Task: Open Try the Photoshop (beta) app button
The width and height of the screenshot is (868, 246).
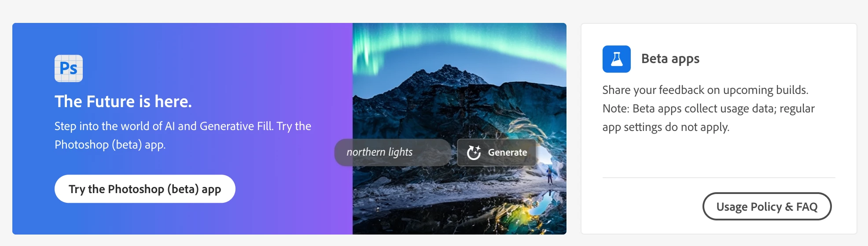Action: click(x=145, y=189)
